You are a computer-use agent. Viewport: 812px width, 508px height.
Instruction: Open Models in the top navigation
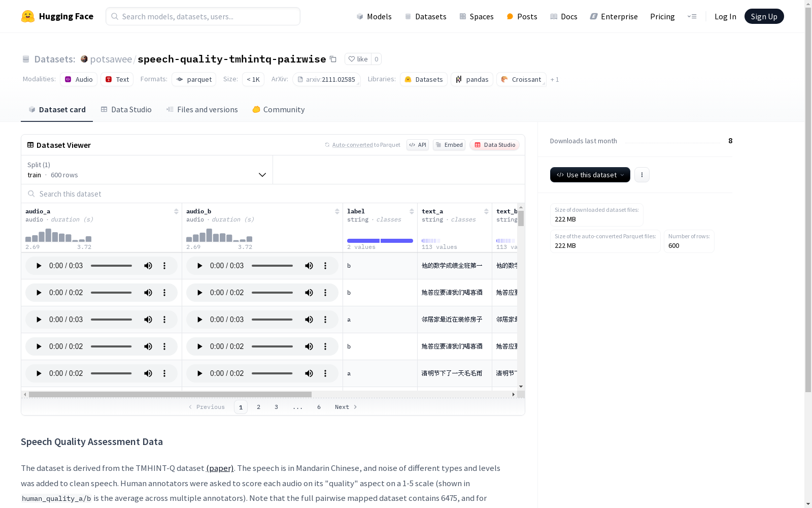pos(374,16)
